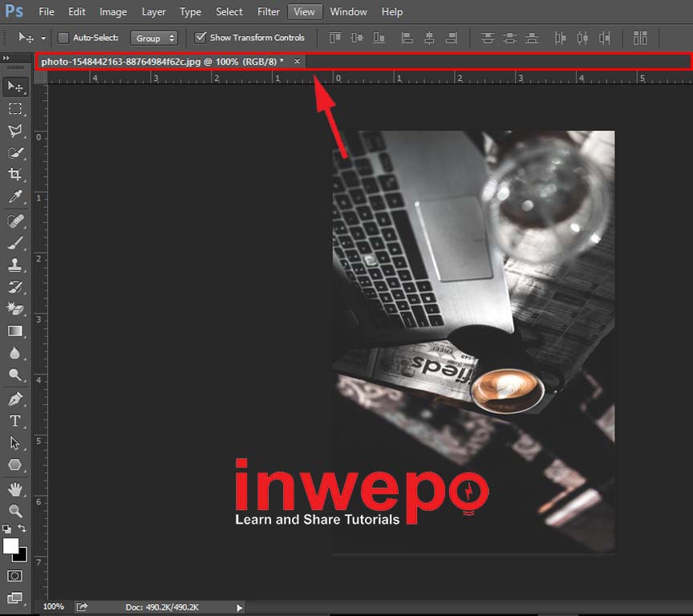Activate the Pen tool

(x=14, y=399)
